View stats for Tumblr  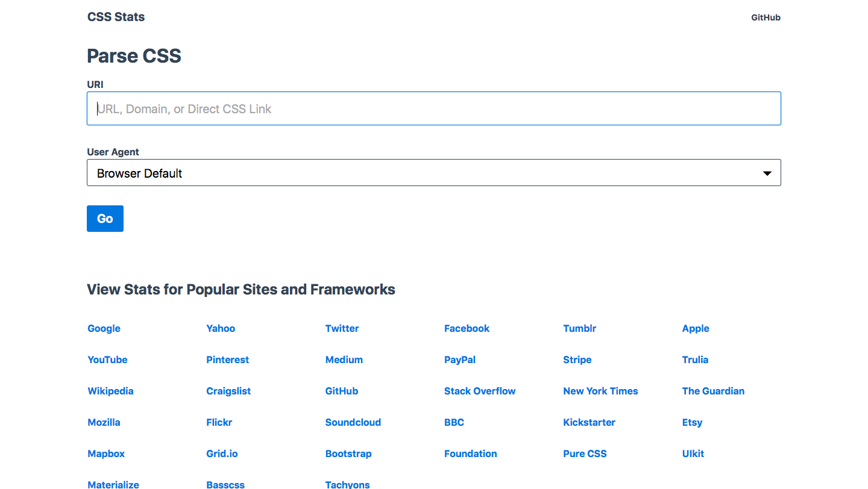580,328
